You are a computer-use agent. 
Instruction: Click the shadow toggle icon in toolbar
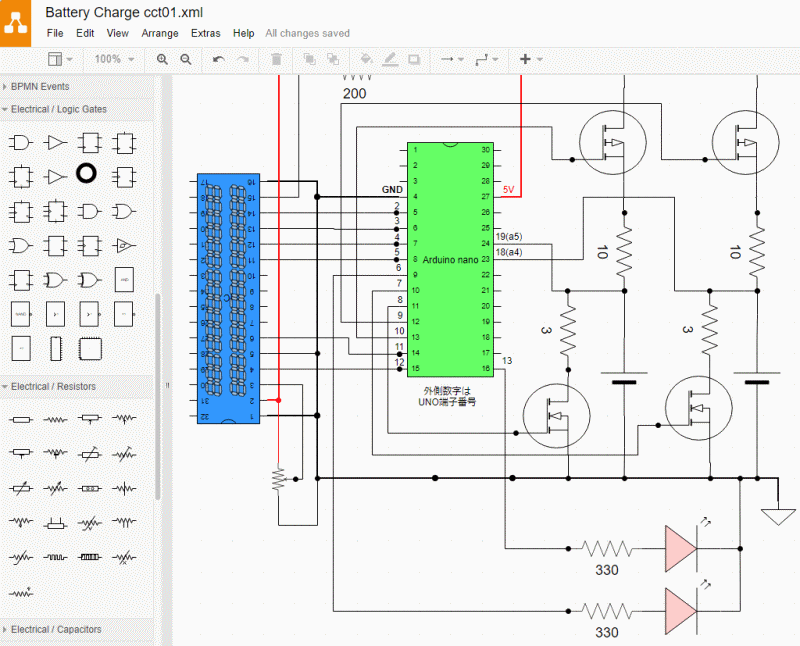[414, 60]
